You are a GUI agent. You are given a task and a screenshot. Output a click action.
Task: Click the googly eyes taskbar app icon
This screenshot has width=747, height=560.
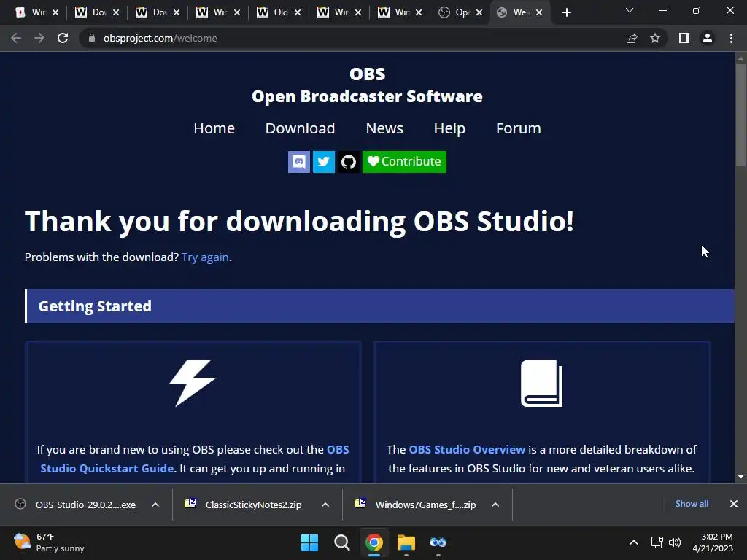click(438, 542)
